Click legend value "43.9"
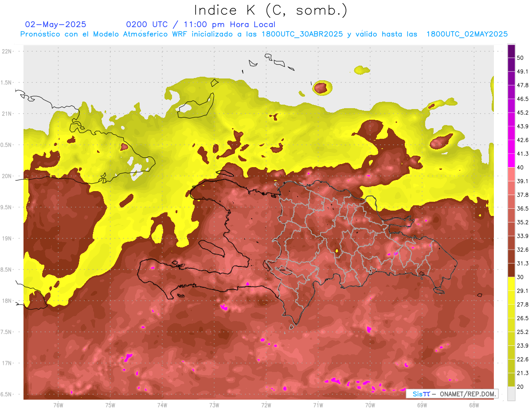 pyautogui.click(x=522, y=126)
